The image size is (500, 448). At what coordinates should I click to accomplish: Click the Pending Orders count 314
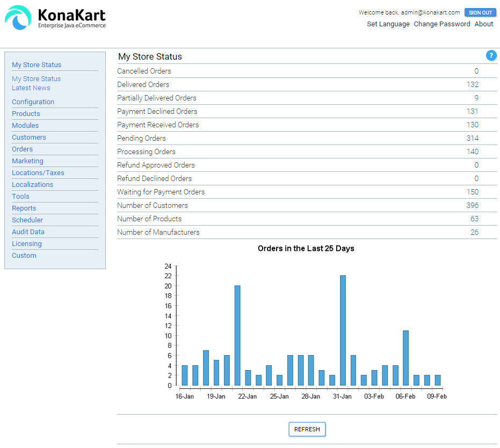472,139
